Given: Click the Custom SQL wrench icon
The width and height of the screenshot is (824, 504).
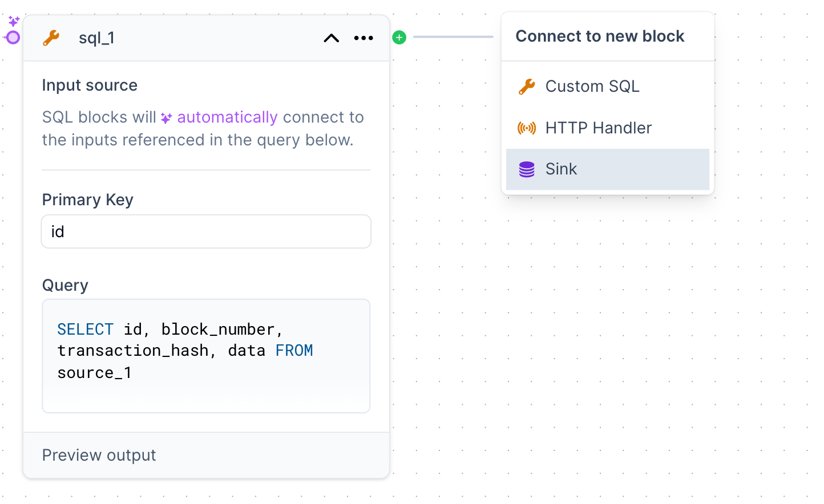Looking at the screenshot, I should click(x=527, y=87).
